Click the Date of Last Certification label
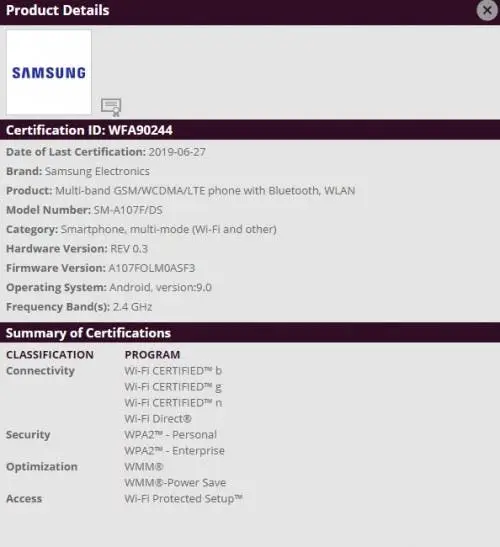 (76, 152)
